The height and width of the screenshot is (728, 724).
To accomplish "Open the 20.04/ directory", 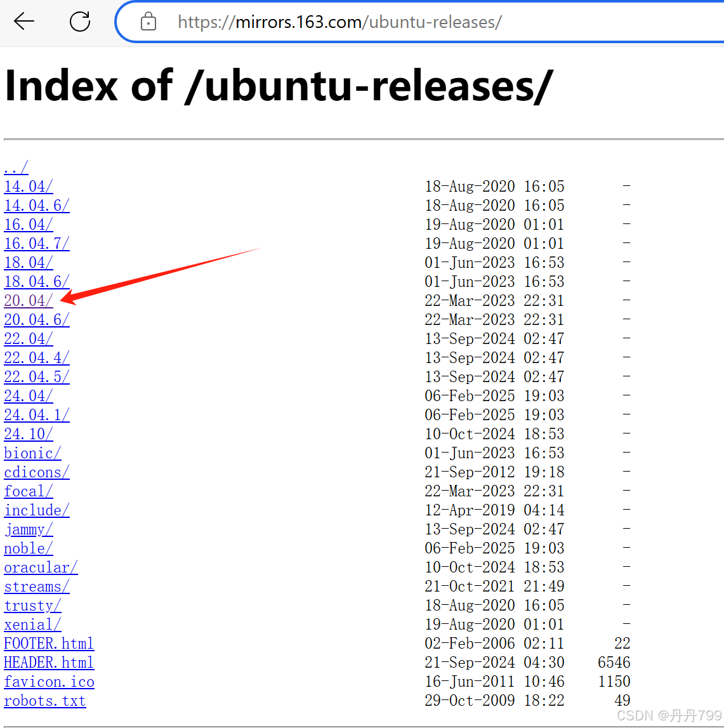I will (29, 301).
